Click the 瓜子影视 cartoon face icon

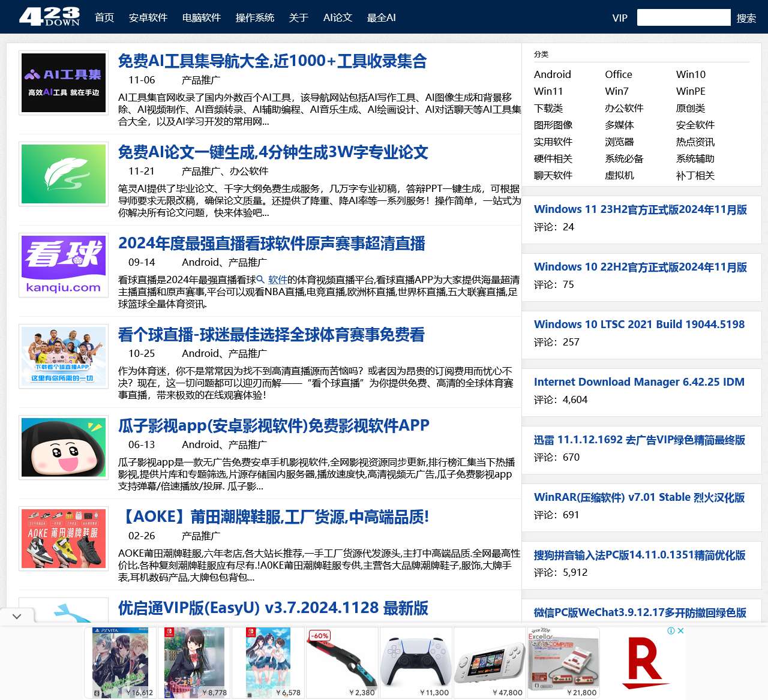pos(64,447)
